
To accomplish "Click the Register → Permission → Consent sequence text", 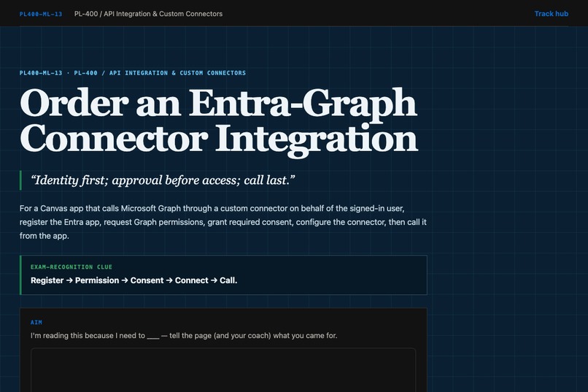I will point(134,280).
